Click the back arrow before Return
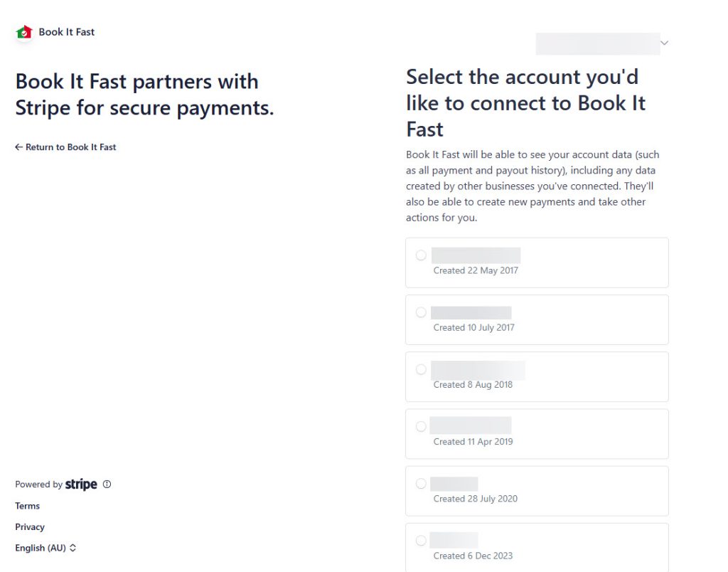Screen dimensions: 728x572 [x=18, y=147]
